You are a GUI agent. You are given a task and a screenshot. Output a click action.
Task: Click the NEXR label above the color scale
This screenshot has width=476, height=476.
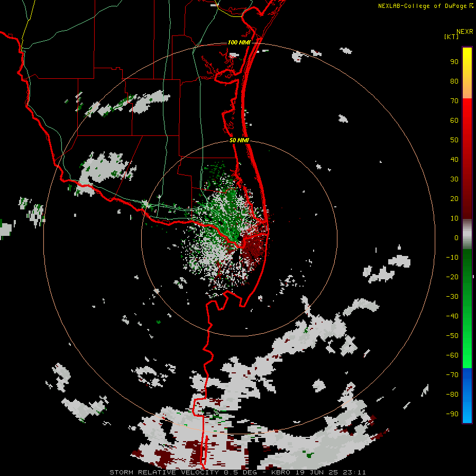click(465, 32)
